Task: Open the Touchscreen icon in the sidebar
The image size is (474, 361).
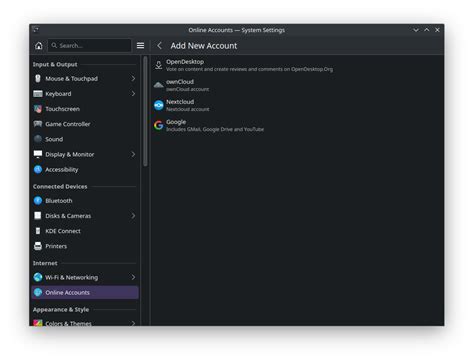Action: click(38, 109)
